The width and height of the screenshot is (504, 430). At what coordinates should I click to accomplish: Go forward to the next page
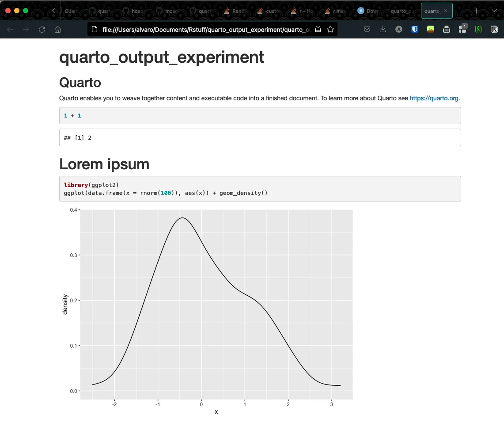click(26, 30)
